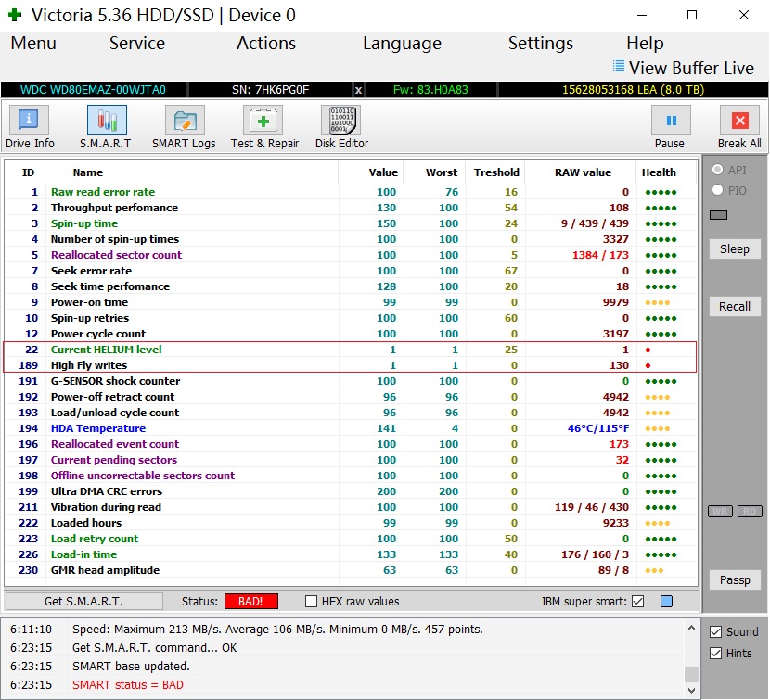Image resolution: width=770 pixels, height=700 pixels.
Task: Open the Language menu
Action: coord(403,44)
